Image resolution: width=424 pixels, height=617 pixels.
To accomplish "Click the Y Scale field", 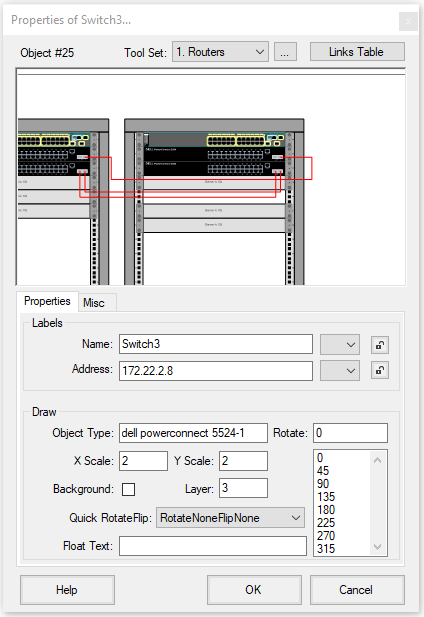I will (x=243, y=461).
